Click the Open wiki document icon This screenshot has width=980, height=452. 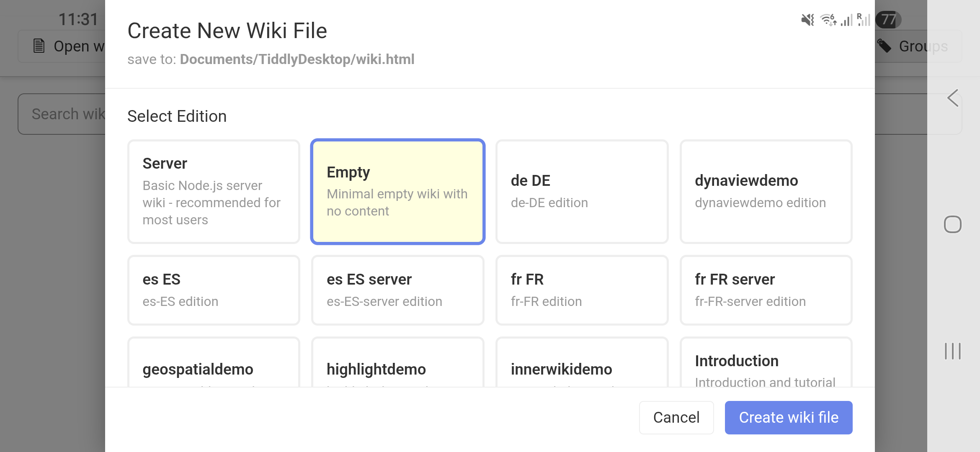[x=39, y=46]
